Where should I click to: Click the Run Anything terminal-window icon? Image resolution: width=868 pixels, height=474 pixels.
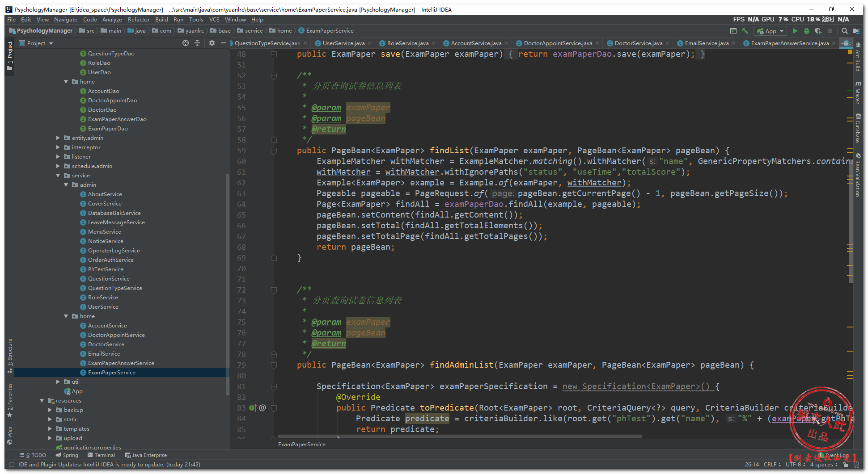[x=733, y=31]
